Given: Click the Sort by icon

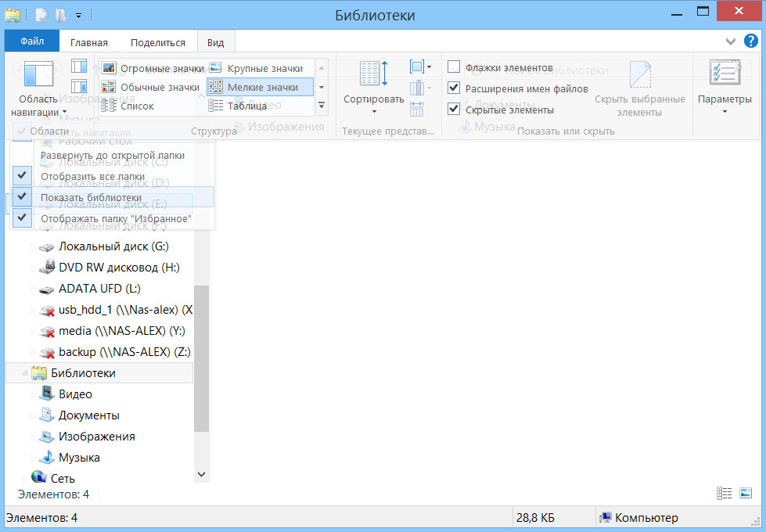Looking at the screenshot, I should click(373, 74).
